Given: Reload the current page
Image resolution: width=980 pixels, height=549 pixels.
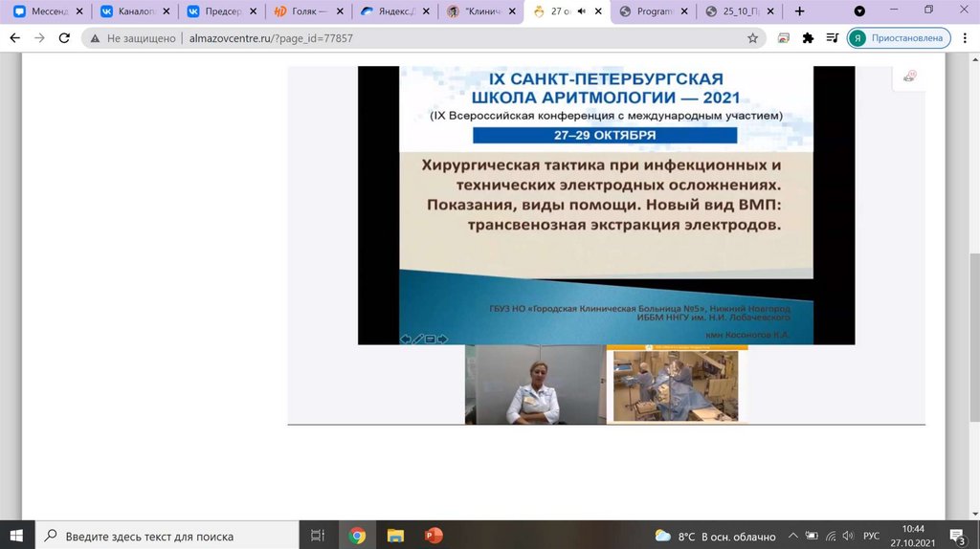Looking at the screenshot, I should pos(64,38).
